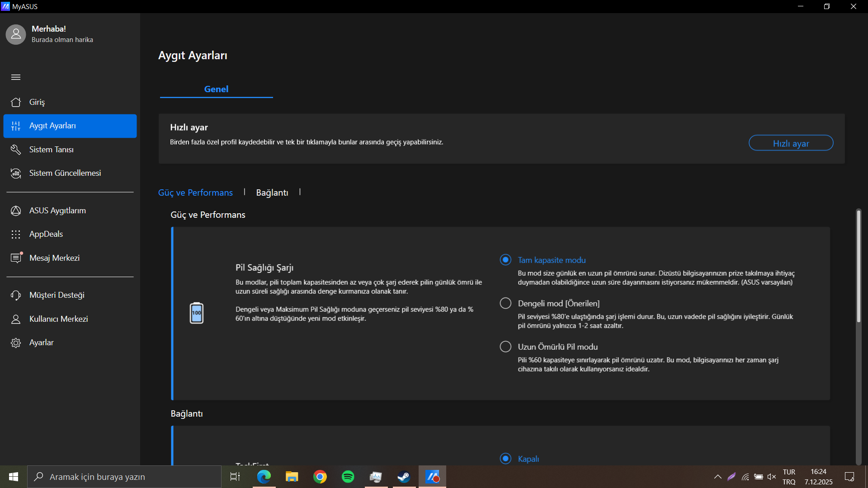Open Steam from the taskbar
This screenshot has width=868, height=488.
click(404, 477)
